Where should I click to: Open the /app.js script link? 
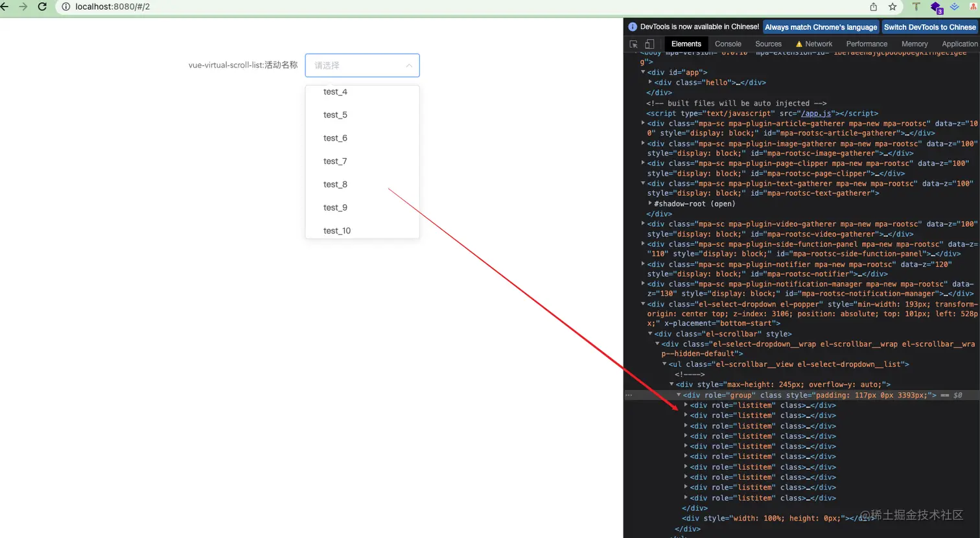point(815,113)
